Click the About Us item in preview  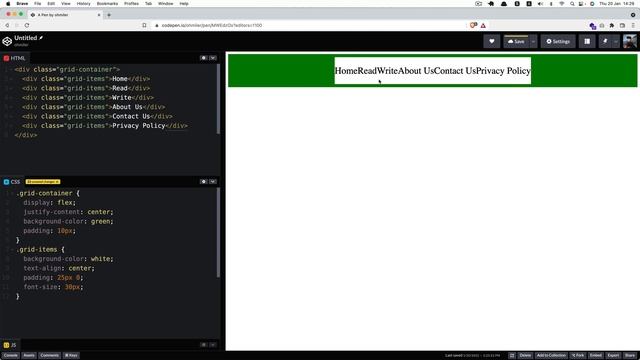[x=416, y=71]
